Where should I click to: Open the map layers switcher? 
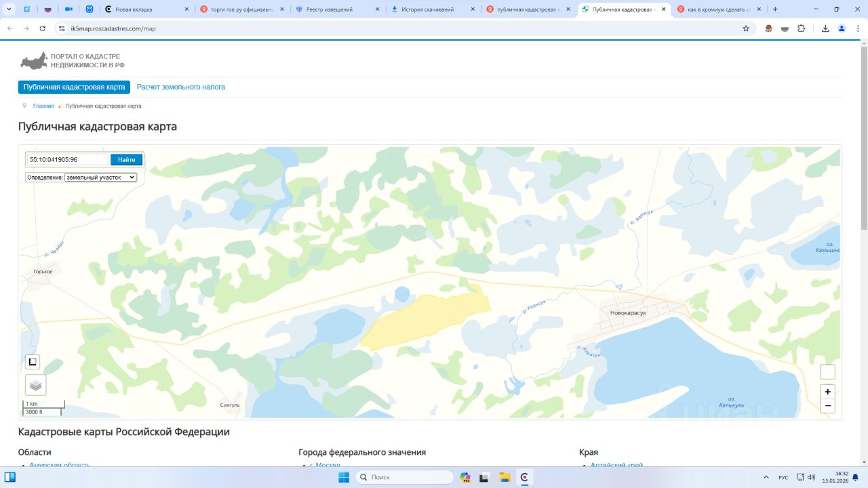point(35,385)
